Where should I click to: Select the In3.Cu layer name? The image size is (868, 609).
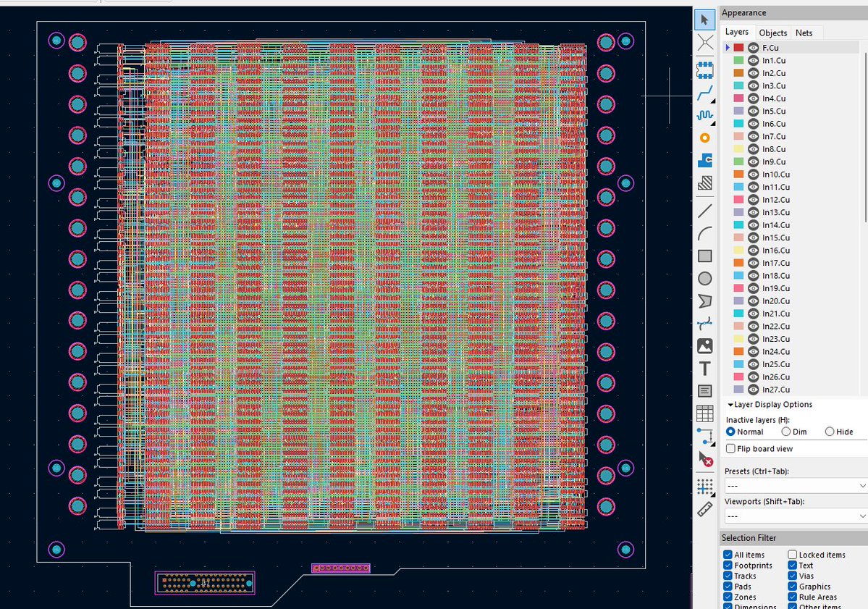(x=774, y=86)
